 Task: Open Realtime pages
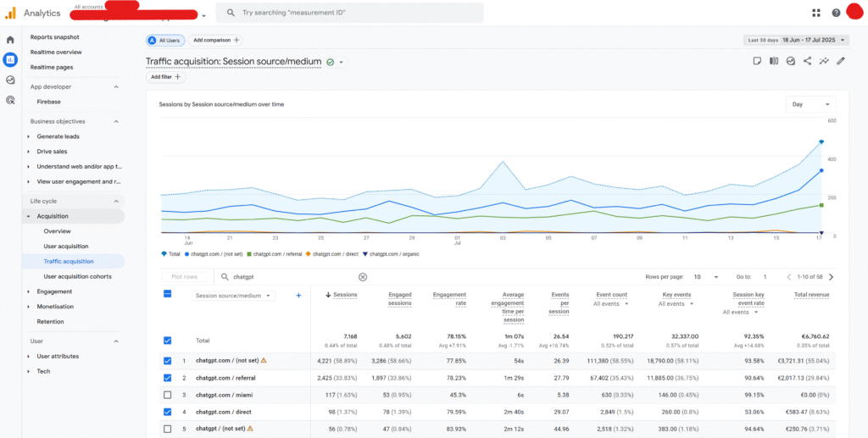pyautogui.click(x=52, y=67)
